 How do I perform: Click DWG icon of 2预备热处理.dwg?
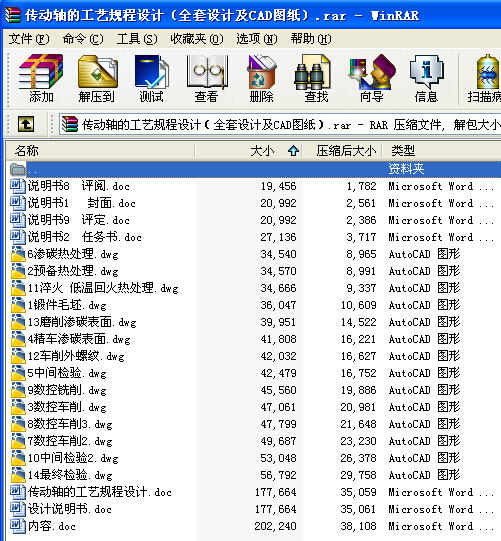click(x=18, y=271)
